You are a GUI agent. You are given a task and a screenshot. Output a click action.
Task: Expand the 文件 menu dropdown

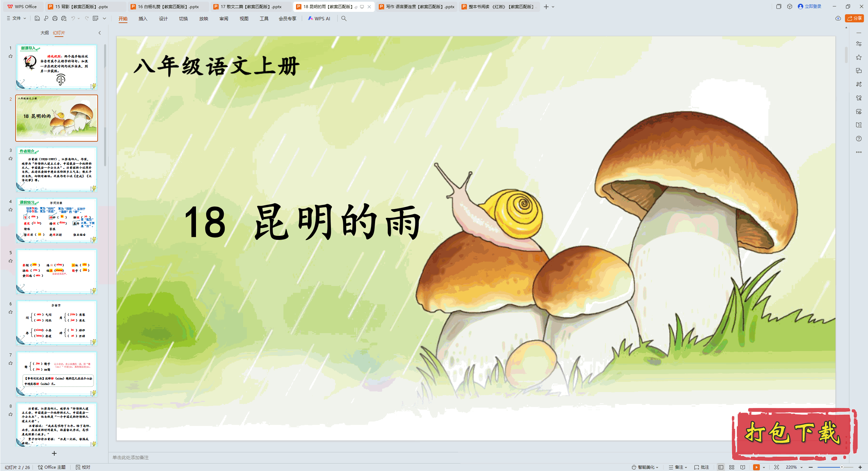point(16,18)
